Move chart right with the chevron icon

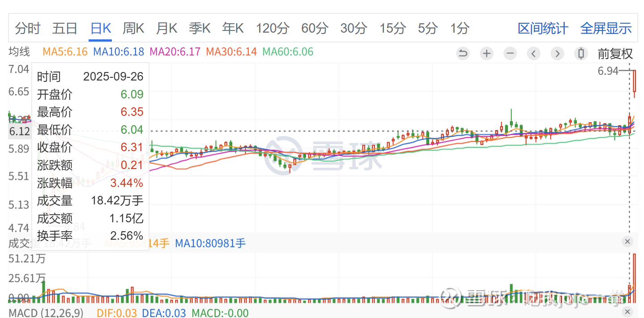[557, 54]
